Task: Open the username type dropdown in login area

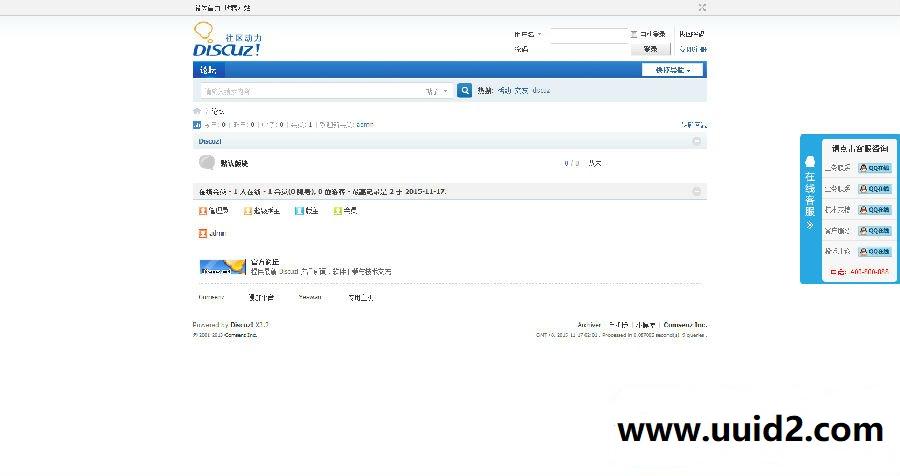Action: click(x=527, y=34)
